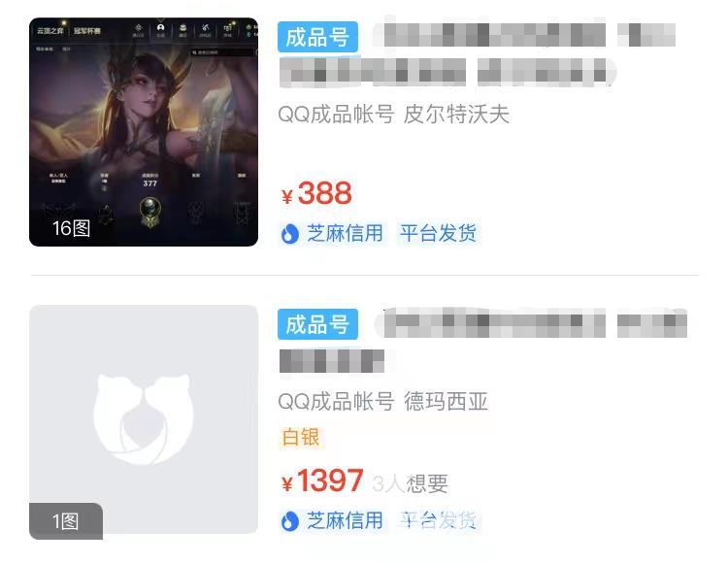Click the 成品号 badge on the ¥388 listing
The width and height of the screenshot is (728, 564).
point(317,37)
